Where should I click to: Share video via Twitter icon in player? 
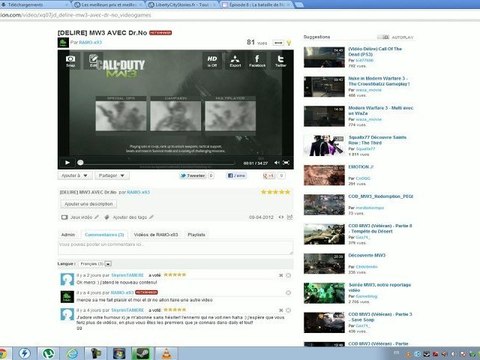pyautogui.click(x=281, y=61)
